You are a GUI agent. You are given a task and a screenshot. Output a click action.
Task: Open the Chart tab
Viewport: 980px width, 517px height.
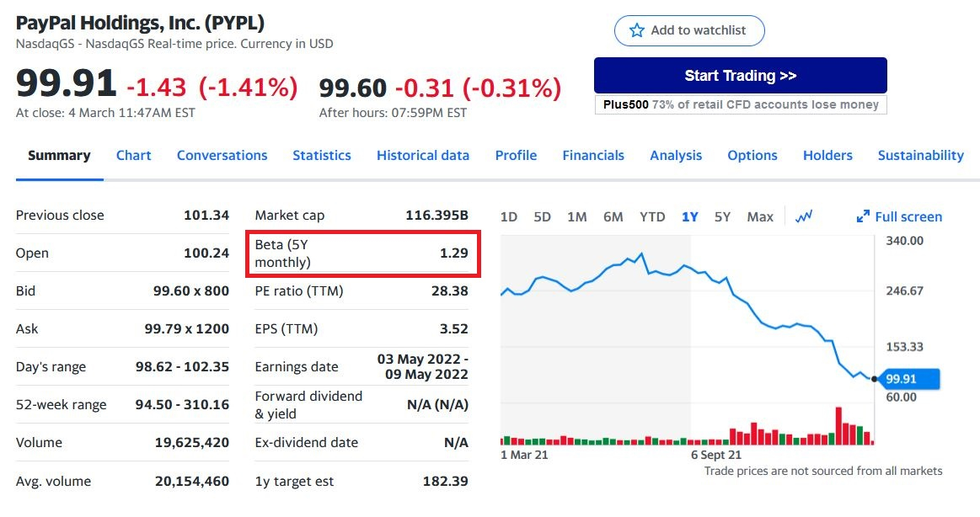tap(134, 156)
